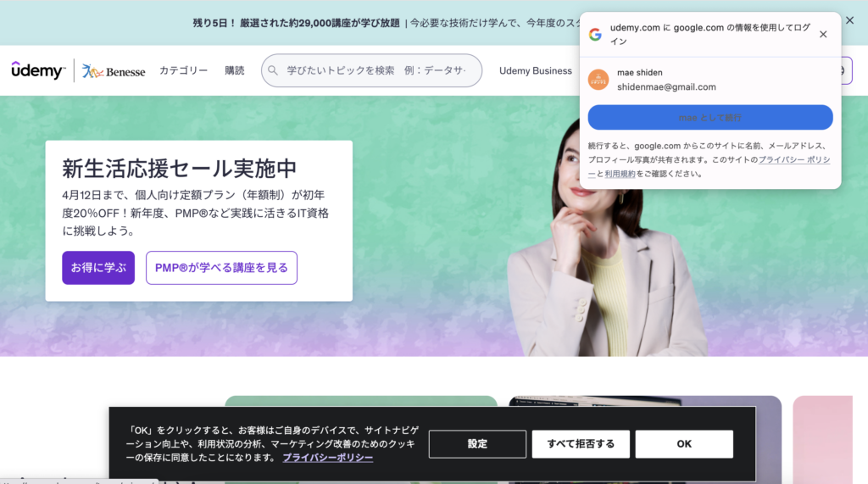Open Udemy Business link
The image size is (868, 484).
pyautogui.click(x=535, y=70)
